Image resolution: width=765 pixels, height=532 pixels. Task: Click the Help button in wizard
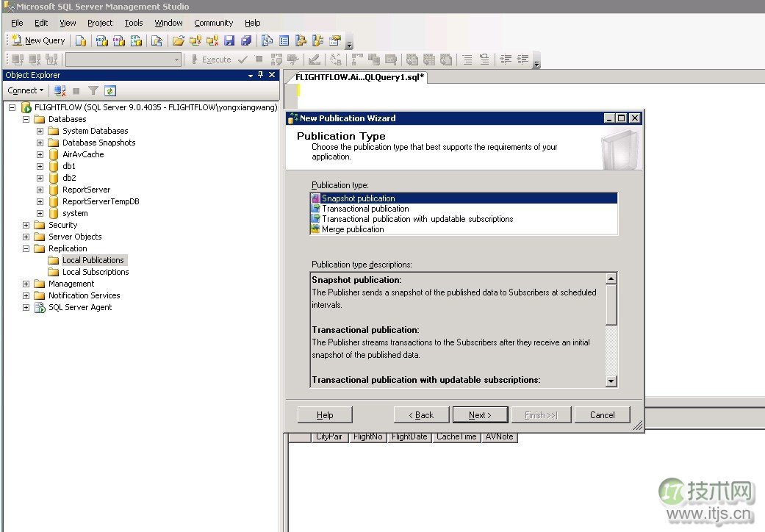(325, 415)
